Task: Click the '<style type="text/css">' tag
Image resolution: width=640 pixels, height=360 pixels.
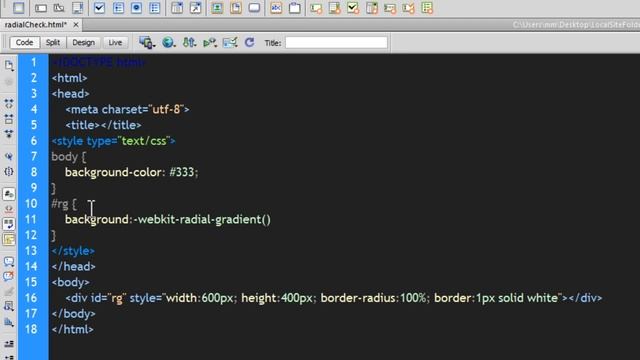Action: pos(113,141)
